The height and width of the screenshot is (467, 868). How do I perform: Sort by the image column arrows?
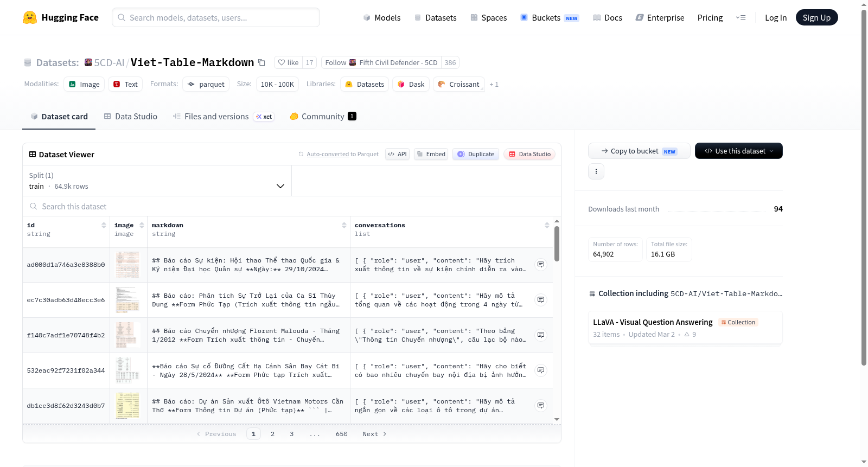click(x=142, y=225)
